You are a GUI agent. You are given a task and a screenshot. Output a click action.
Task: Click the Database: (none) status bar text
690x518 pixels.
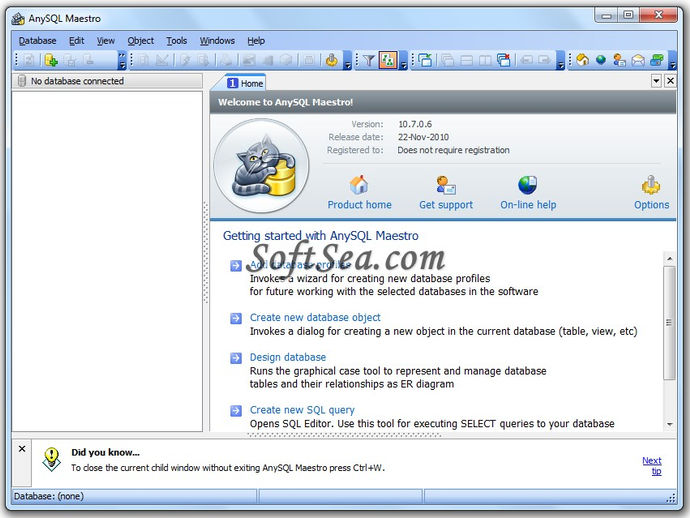pos(49,496)
